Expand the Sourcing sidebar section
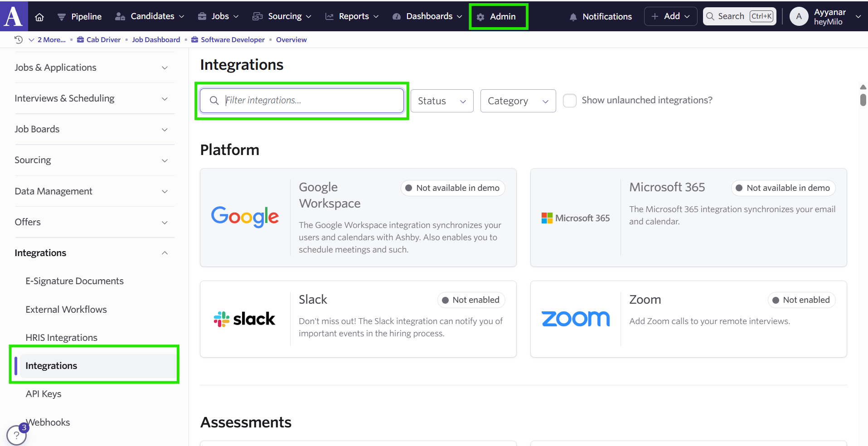 pos(94,160)
